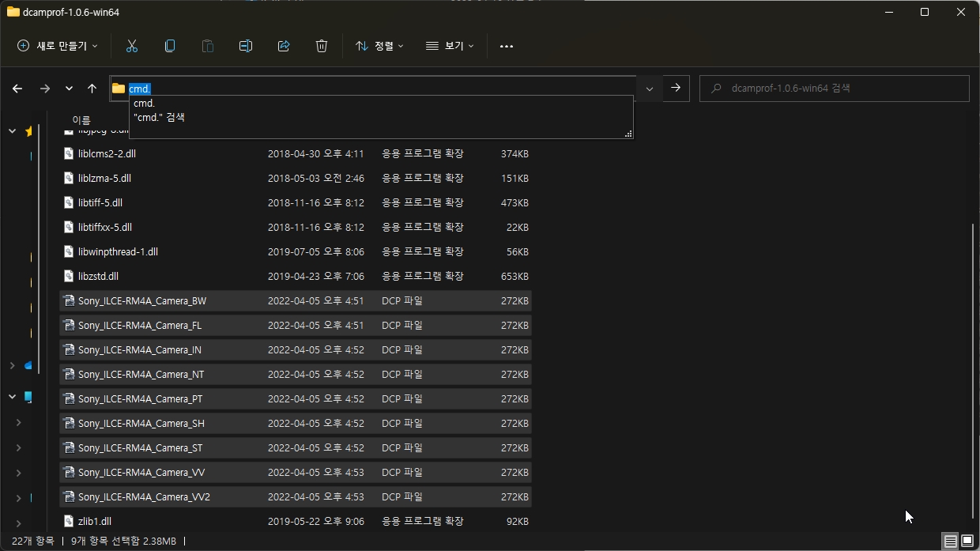Open the three-dots See more menu
The image size is (980, 551).
click(x=507, y=46)
